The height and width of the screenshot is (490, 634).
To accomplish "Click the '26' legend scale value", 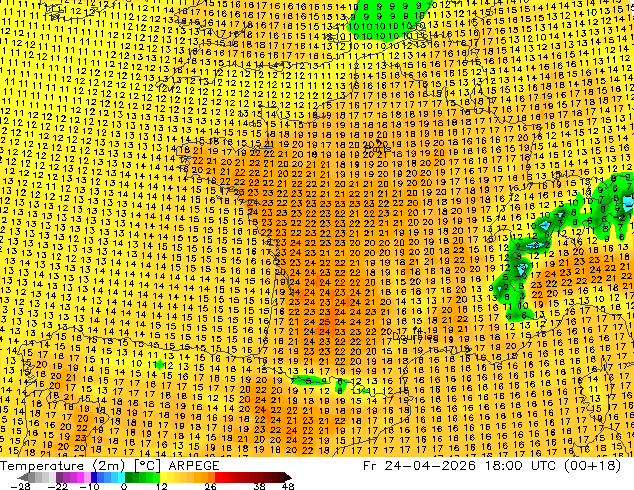I will pyautogui.click(x=210, y=486).
